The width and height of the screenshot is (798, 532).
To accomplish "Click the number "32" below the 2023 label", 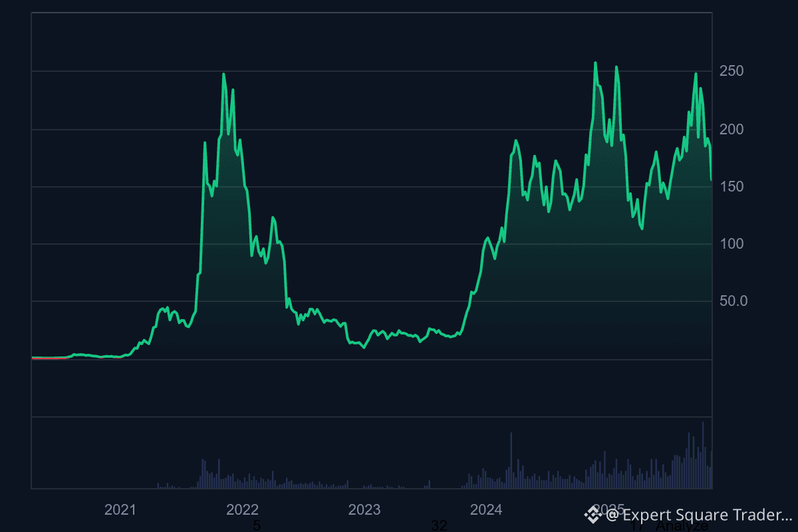I will 439,525.
